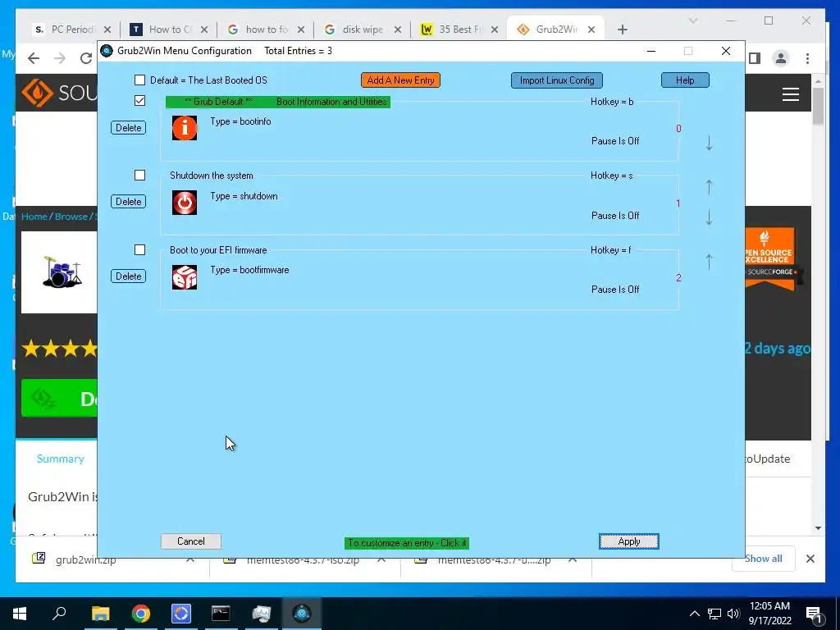This screenshot has width=840, height=630.
Task: Delete the Boot Information entry
Action: [129, 127]
